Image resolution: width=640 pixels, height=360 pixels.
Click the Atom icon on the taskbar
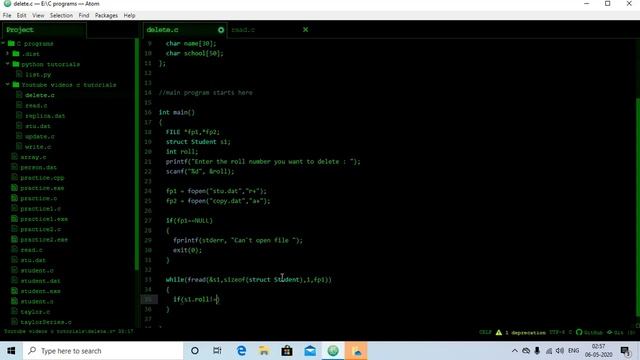[333, 351]
